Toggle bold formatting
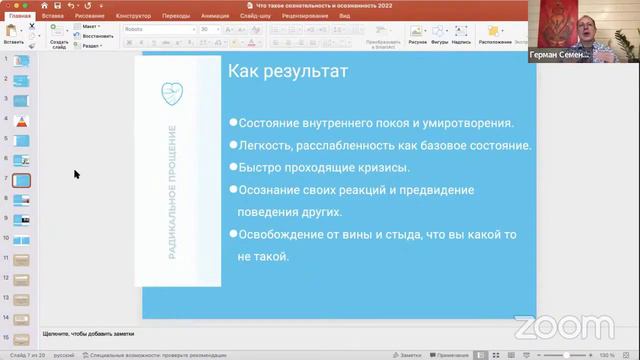The image size is (640, 360). point(129,43)
